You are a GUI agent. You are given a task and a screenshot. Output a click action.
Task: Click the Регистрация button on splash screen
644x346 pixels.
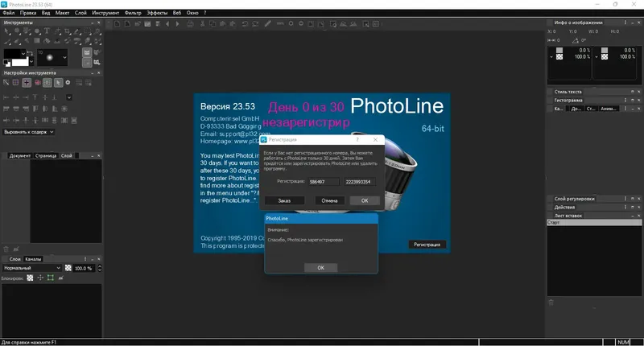pos(427,244)
